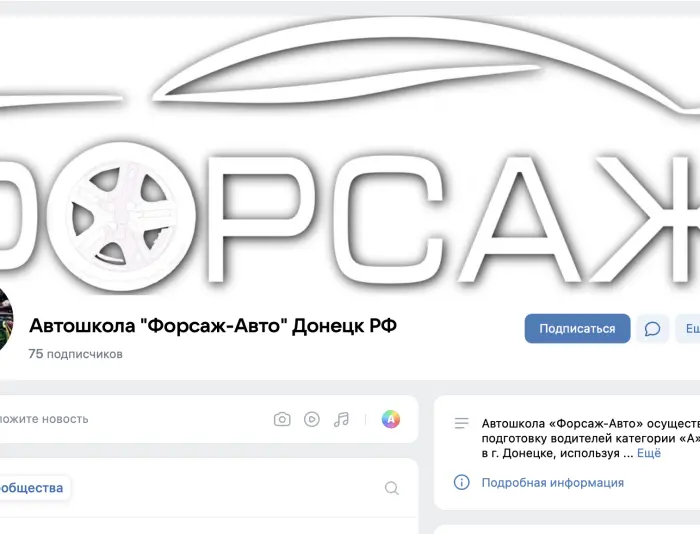Open the colorful poster text style icon

click(391, 419)
